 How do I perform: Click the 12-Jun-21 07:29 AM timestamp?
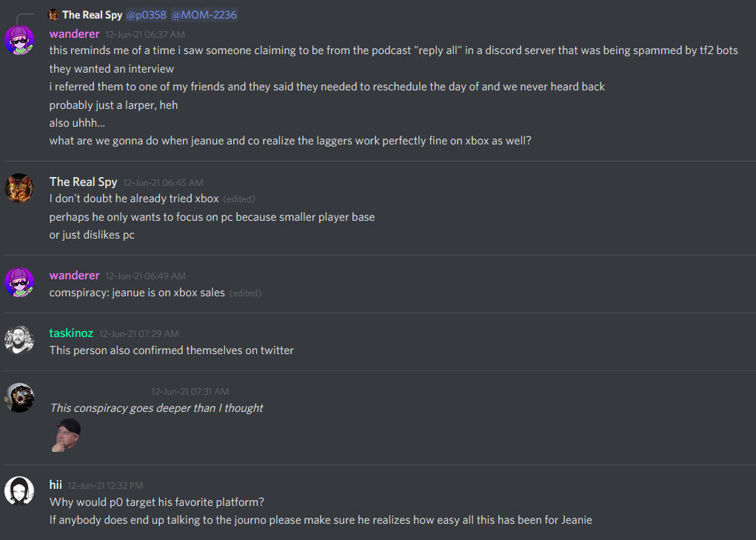pyautogui.click(x=138, y=334)
